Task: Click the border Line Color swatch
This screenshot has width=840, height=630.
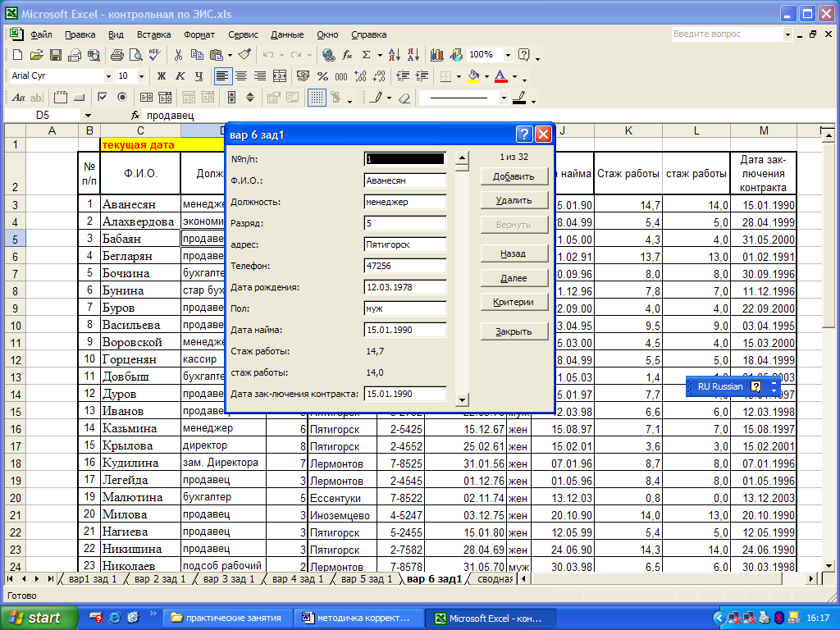Action: (519, 98)
